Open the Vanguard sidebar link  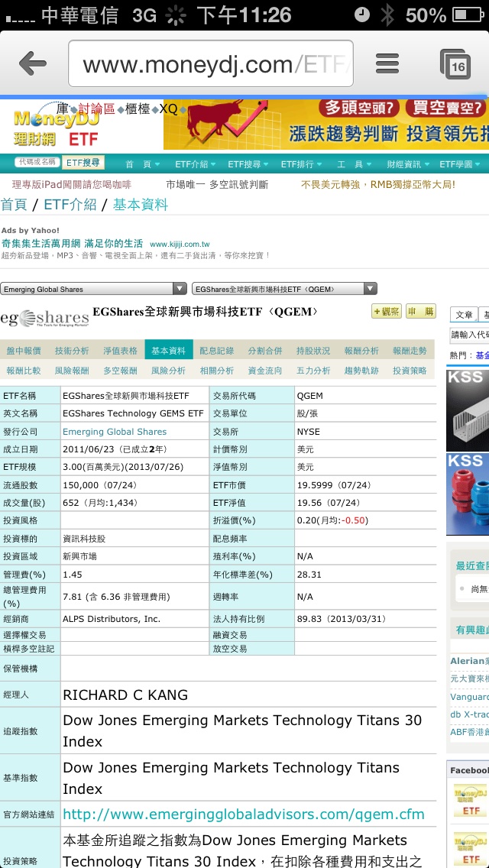click(470, 697)
